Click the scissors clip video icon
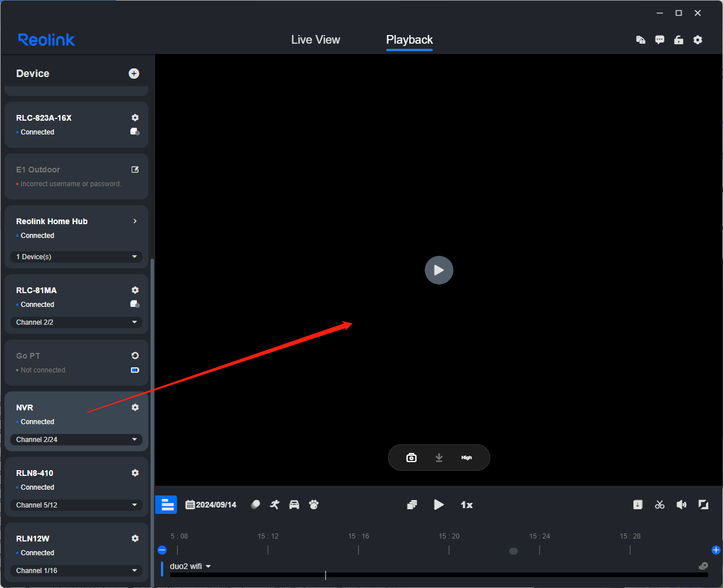 660,505
